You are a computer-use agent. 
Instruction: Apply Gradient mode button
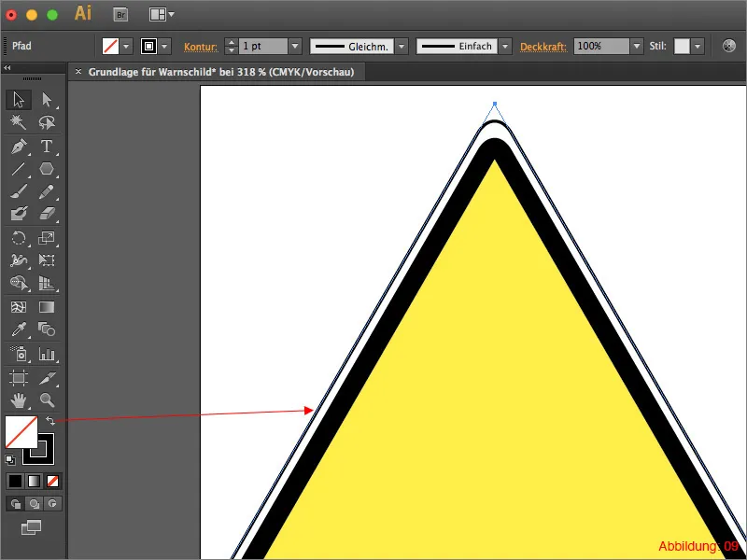click(34, 482)
